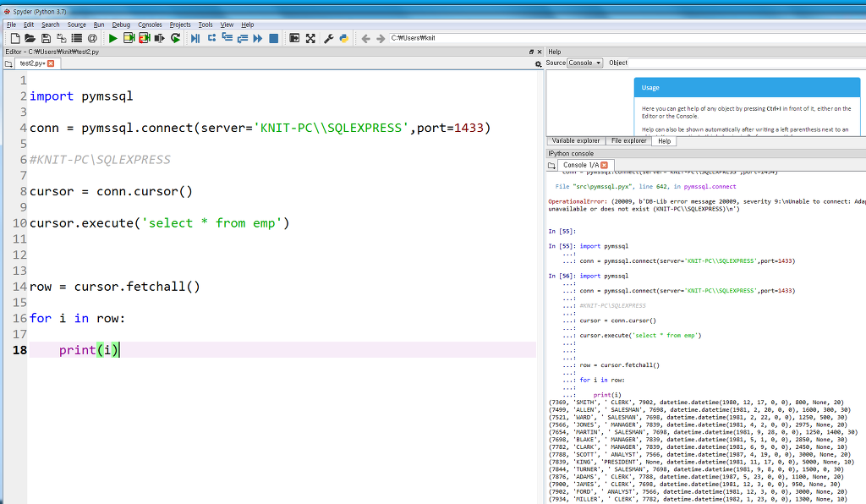Open the IPython console browse tabs button
The image size is (866, 504).
coord(553,165)
